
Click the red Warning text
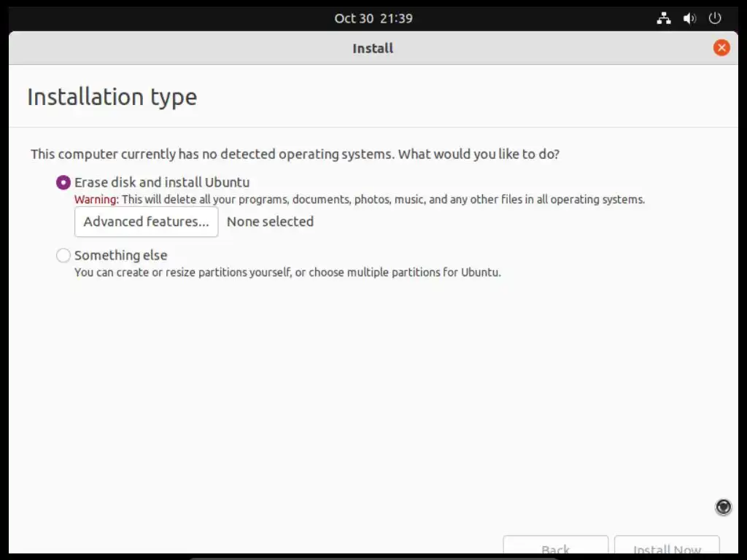point(96,200)
